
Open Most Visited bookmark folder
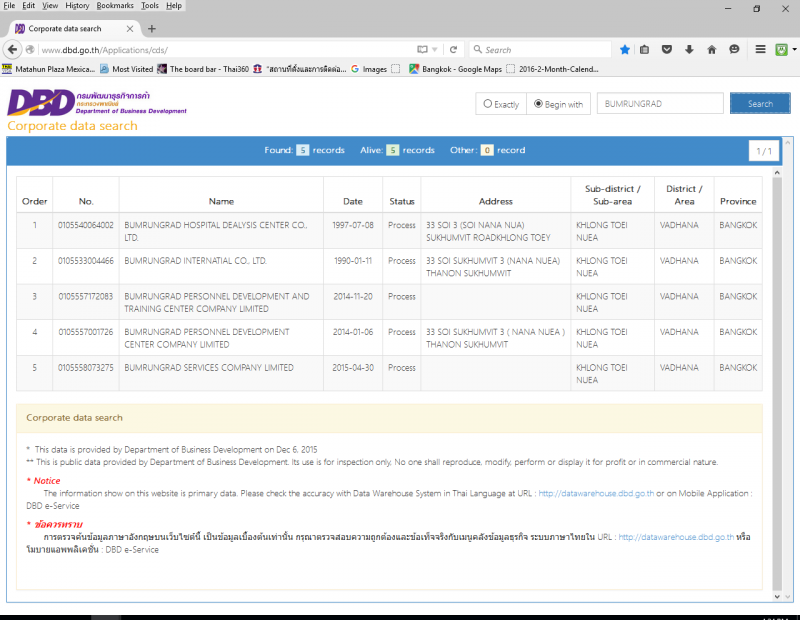[x=127, y=69]
